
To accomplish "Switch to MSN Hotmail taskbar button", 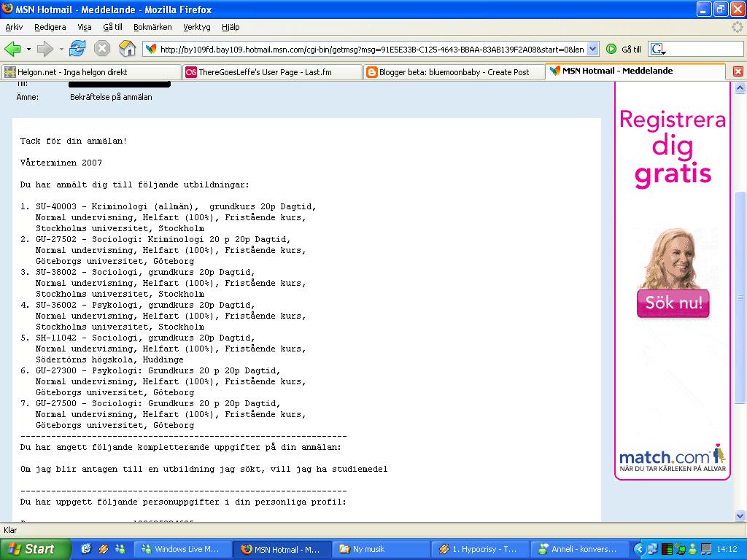I will (282, 549).
